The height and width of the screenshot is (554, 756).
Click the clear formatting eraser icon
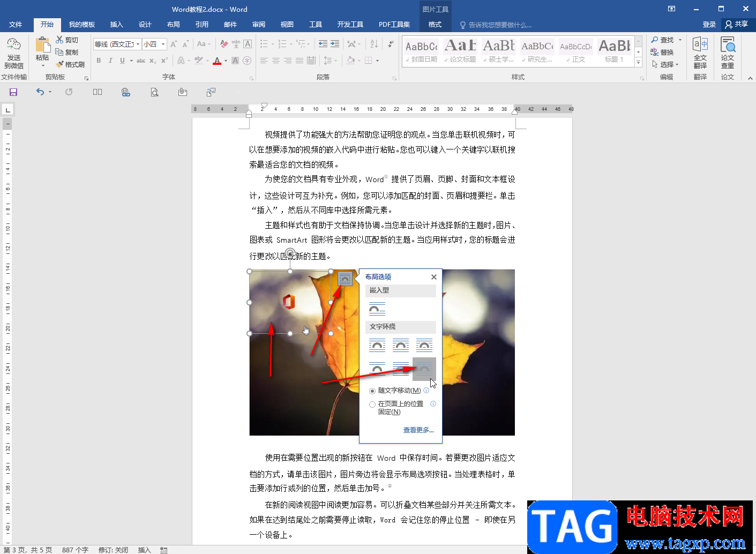coord(224,44)
